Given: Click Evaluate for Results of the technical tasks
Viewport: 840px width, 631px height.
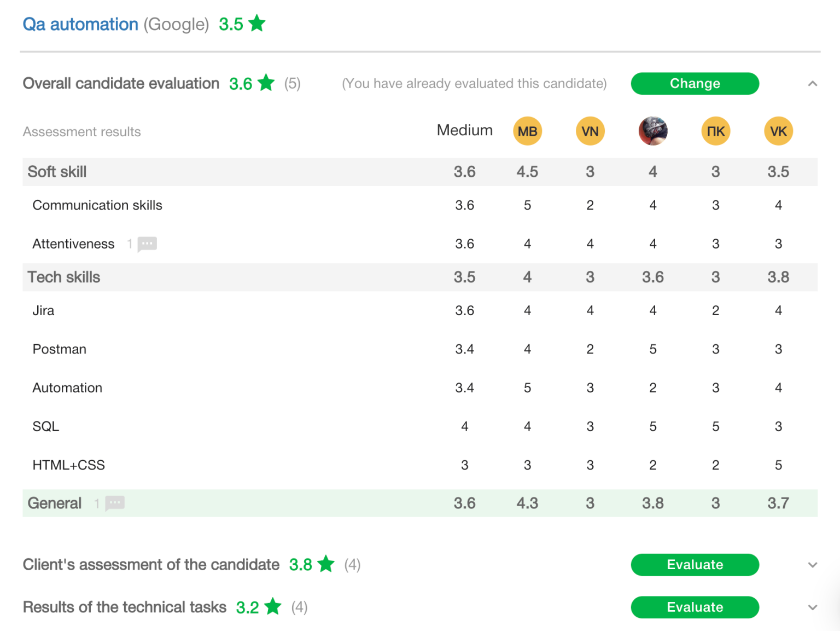Looking at the screenshot, I should click(x=695, y=607).
